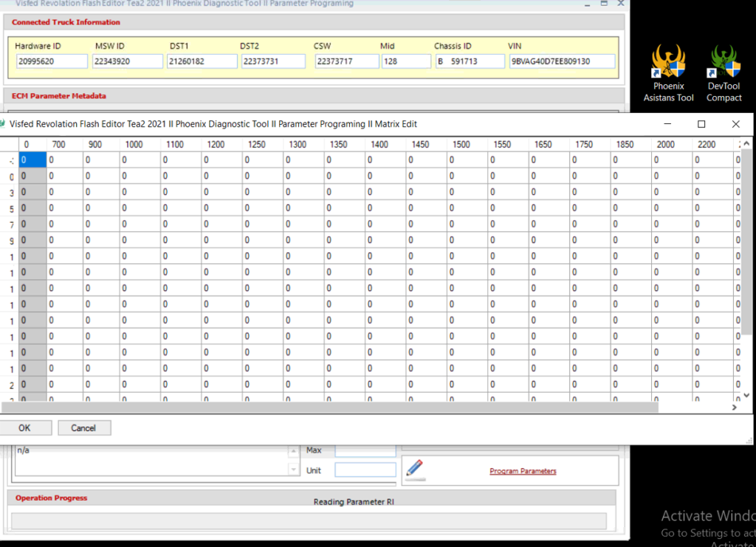Select the 1300 column header
756x547 pixels.
303,144
